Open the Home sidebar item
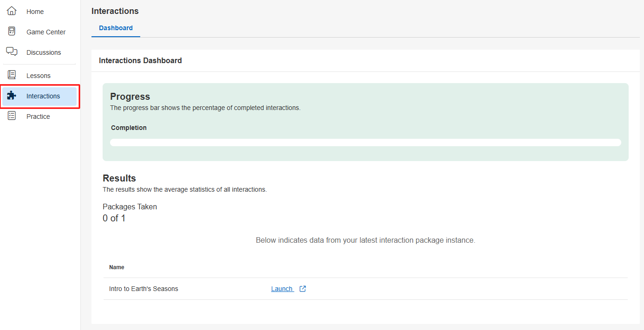 tap(35, 12)
